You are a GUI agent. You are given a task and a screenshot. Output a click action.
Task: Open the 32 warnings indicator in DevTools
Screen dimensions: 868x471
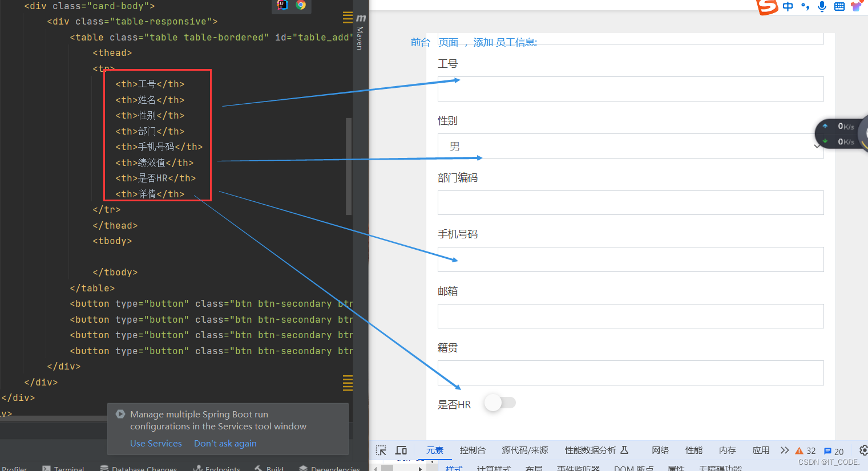pos(806,450)
